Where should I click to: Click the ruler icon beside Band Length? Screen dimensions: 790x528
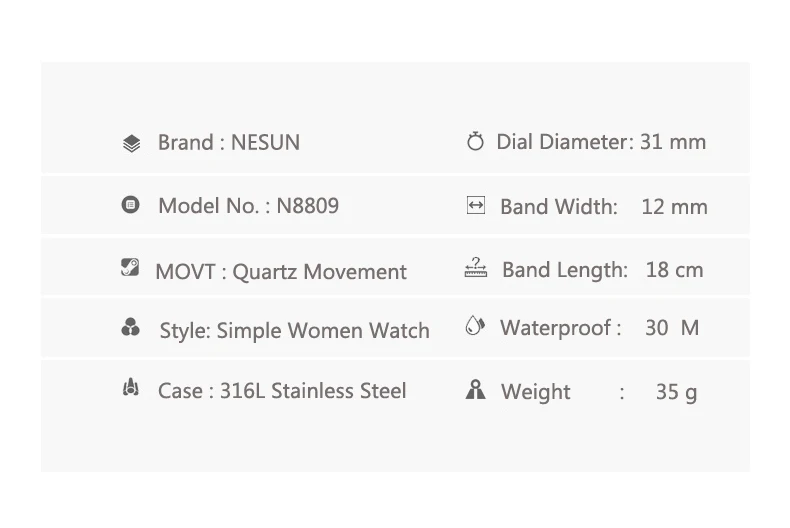(476, 268)
